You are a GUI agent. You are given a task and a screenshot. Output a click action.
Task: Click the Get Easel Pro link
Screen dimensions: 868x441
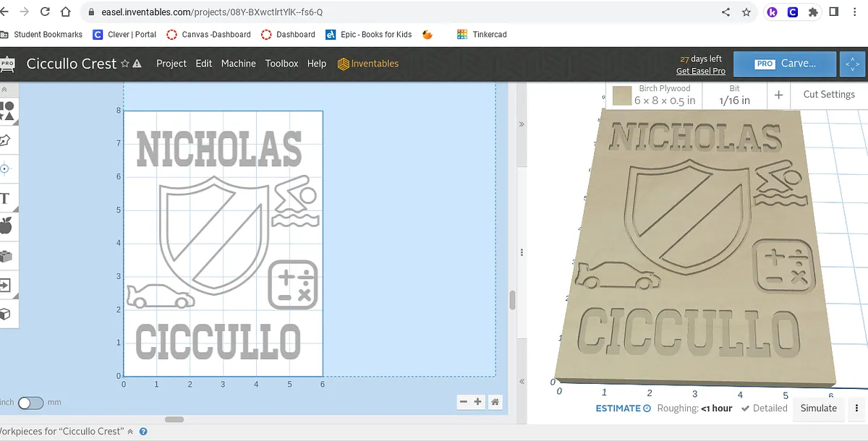coord(700,71)
